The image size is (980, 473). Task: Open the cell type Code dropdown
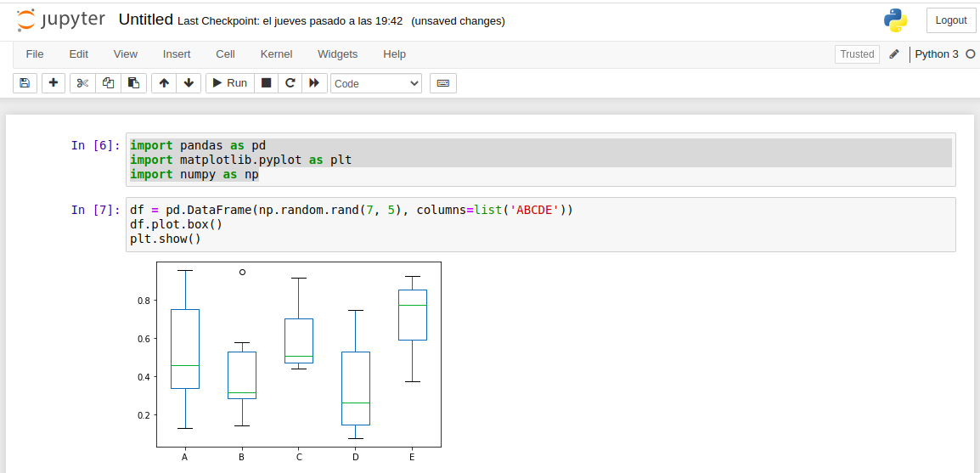point(376,83)
